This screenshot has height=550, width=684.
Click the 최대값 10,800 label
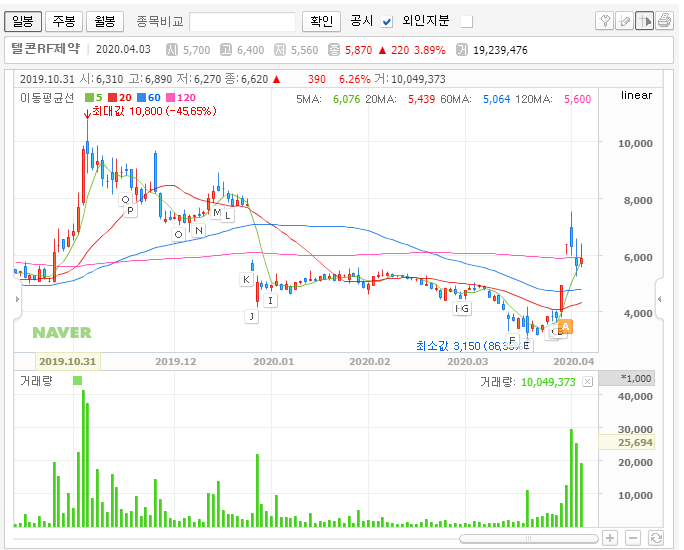pyautogui.click(x=154, y=111)
